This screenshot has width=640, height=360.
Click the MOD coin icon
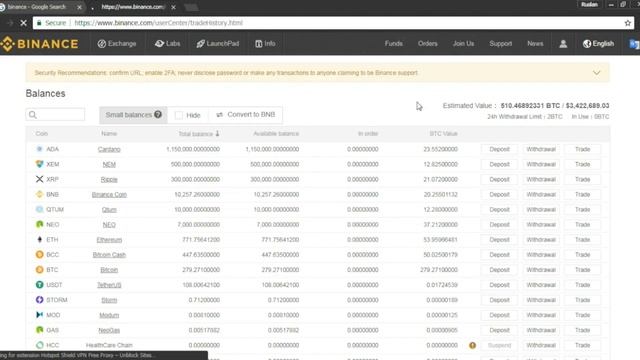pos(40,315)
